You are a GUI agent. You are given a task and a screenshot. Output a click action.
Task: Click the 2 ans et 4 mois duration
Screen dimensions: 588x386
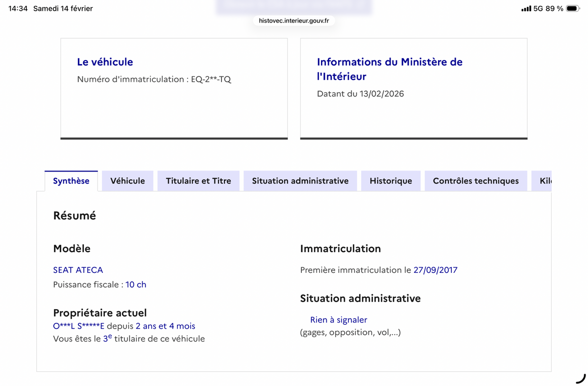[165, 326]
